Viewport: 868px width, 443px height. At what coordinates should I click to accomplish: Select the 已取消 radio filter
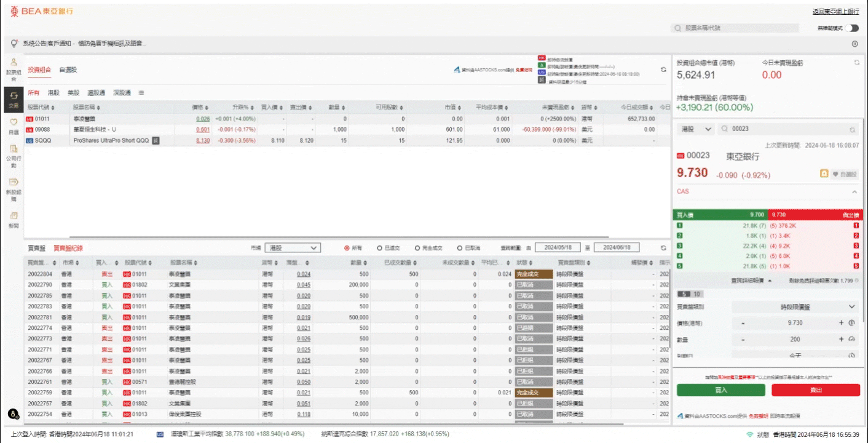(x=460, y=248)
